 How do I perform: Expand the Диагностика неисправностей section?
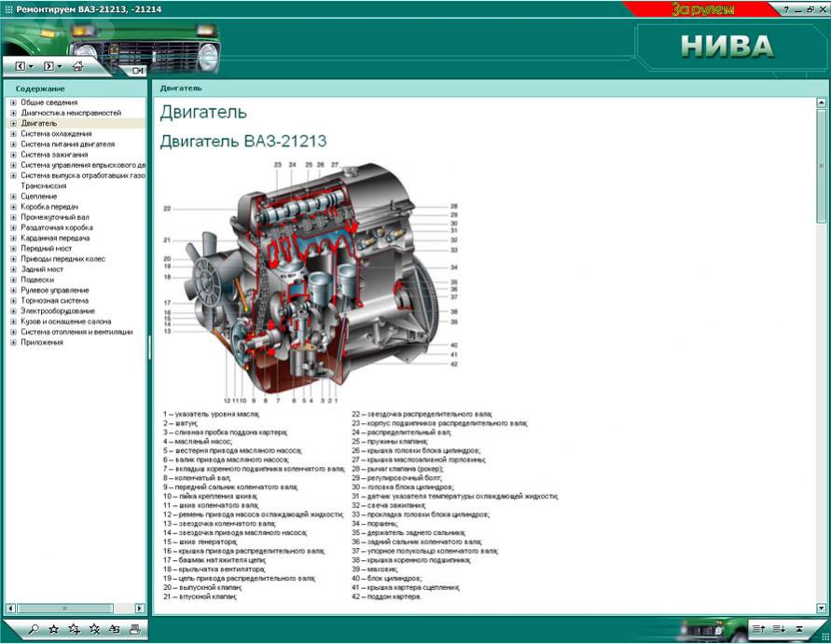click(13, 113)
